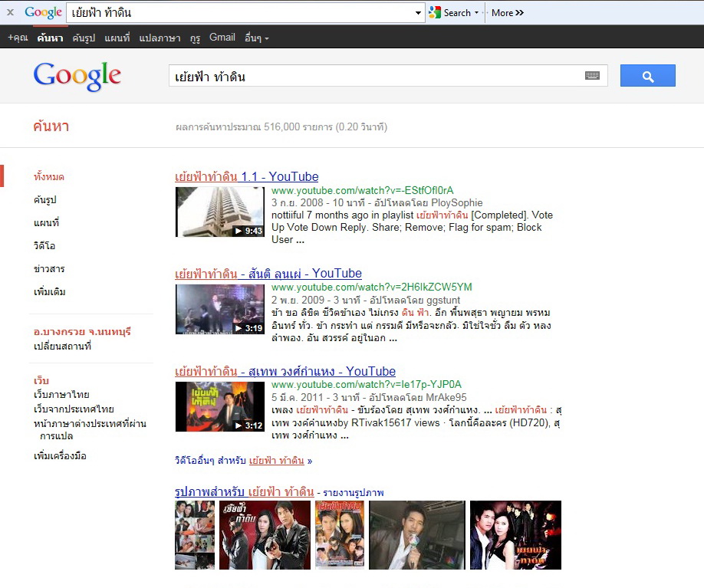Open แปลภาษา in the top bar
The image size is (704, 588).
point(160,38)
